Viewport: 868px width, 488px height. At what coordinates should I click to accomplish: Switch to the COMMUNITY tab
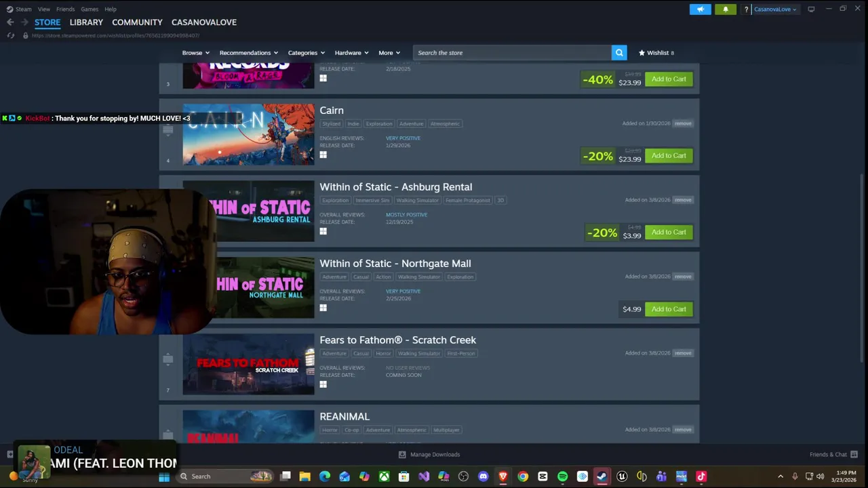tap(137, 22)
